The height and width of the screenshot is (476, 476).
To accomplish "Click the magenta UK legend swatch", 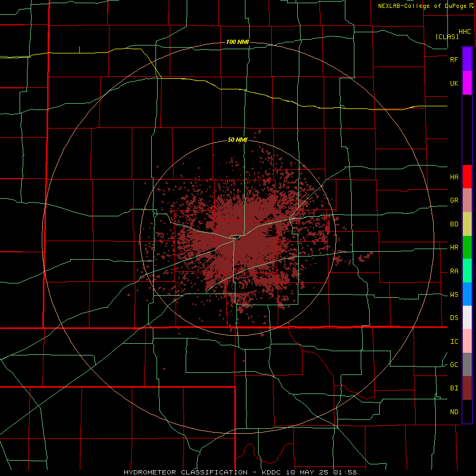I will 467,83.
